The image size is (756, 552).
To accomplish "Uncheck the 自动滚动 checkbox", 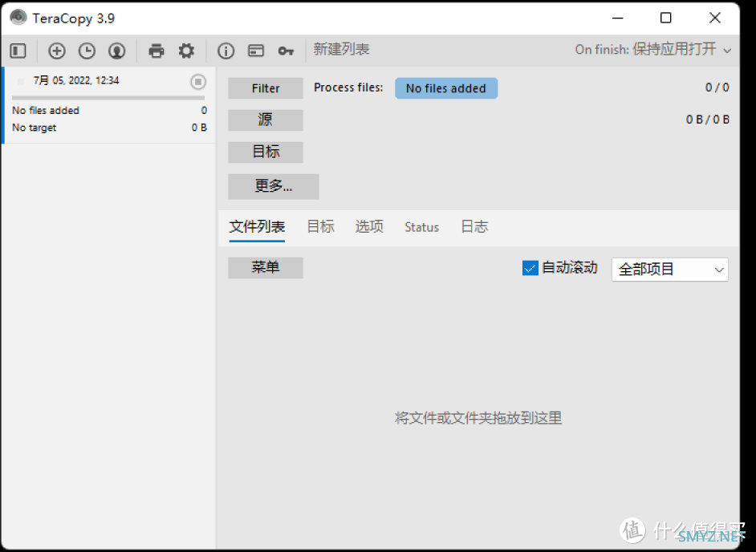I will [530, 268].
